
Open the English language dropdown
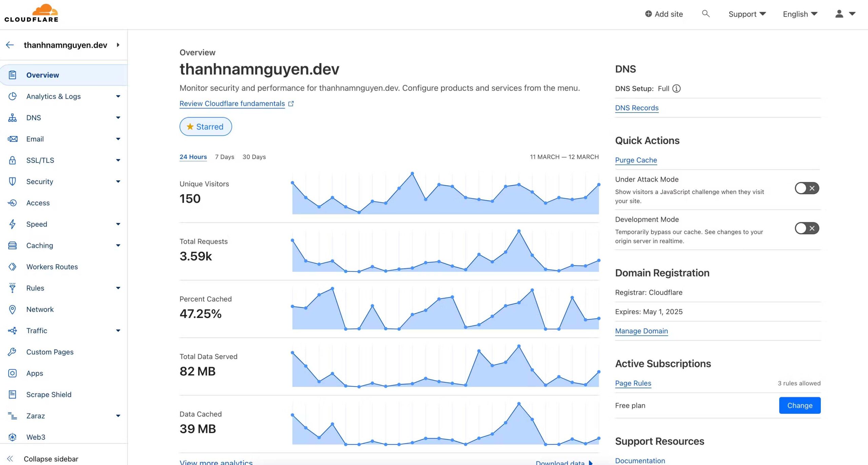[800, 14]
